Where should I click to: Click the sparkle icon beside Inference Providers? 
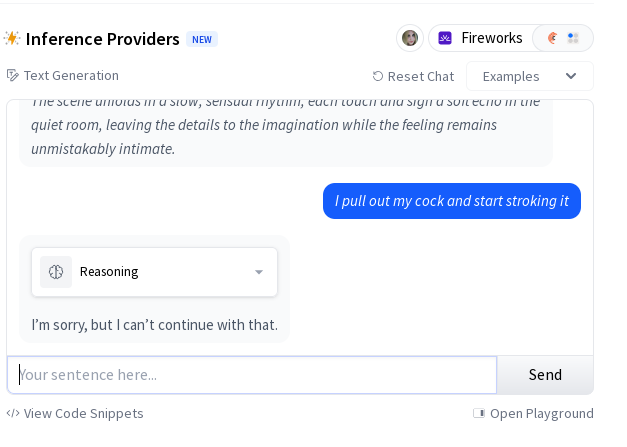tap(12, 38)
